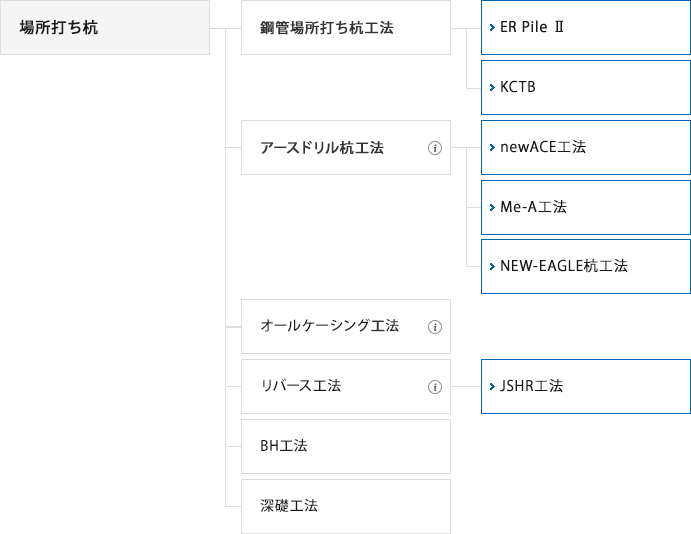Open the NEW-EAGLE杭工法 link
The width and height of the screenshot is (691, 534).
point(586,267)
